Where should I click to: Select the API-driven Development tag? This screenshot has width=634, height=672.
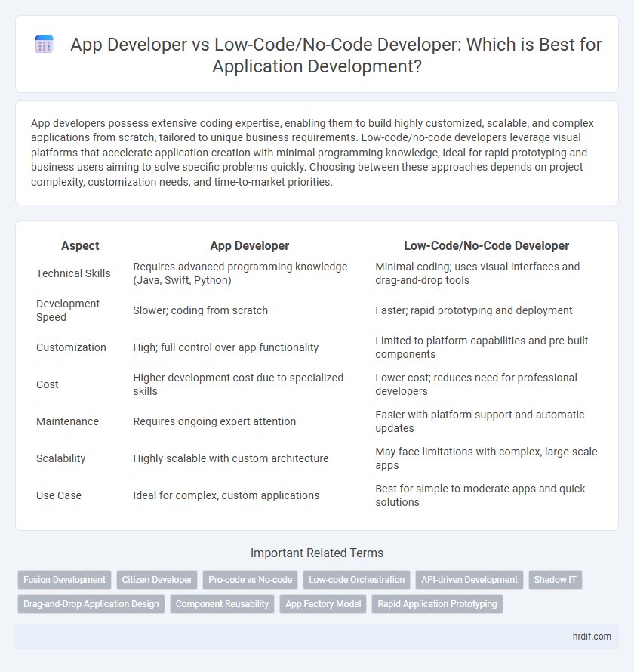469,579
